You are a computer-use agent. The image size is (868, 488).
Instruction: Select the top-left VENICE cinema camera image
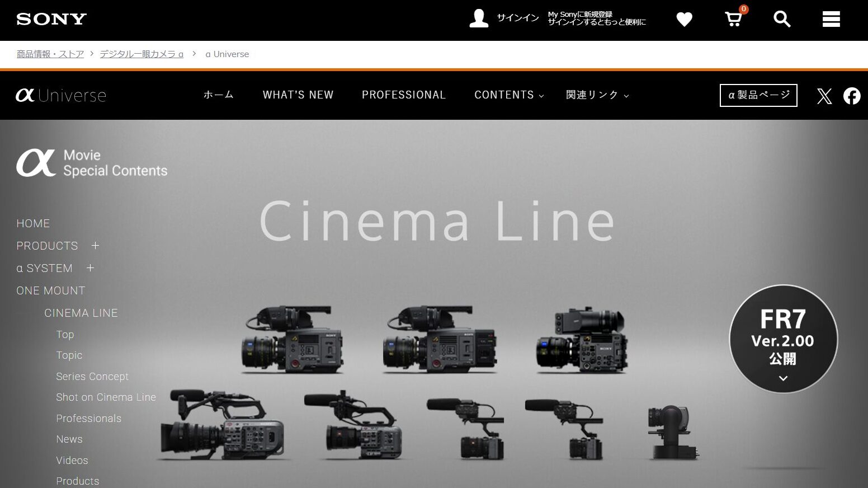click(293, 339)
